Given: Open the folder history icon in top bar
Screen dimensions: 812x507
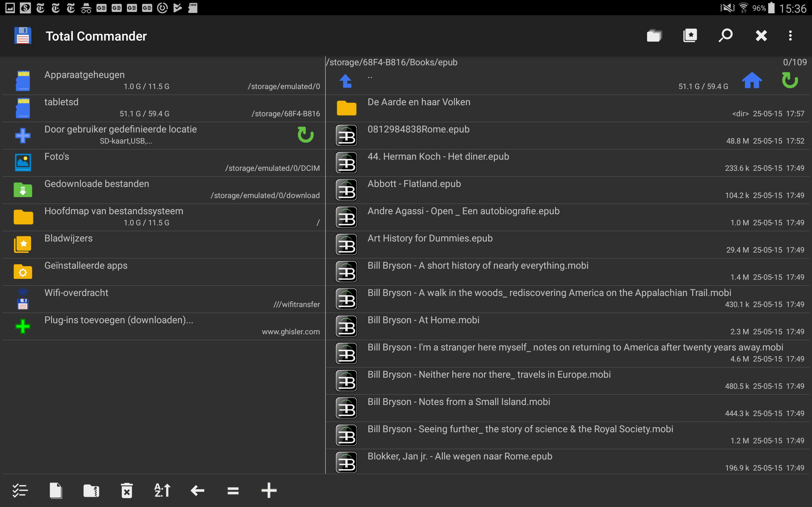Looking at the screenshot, I should point(654,35).
